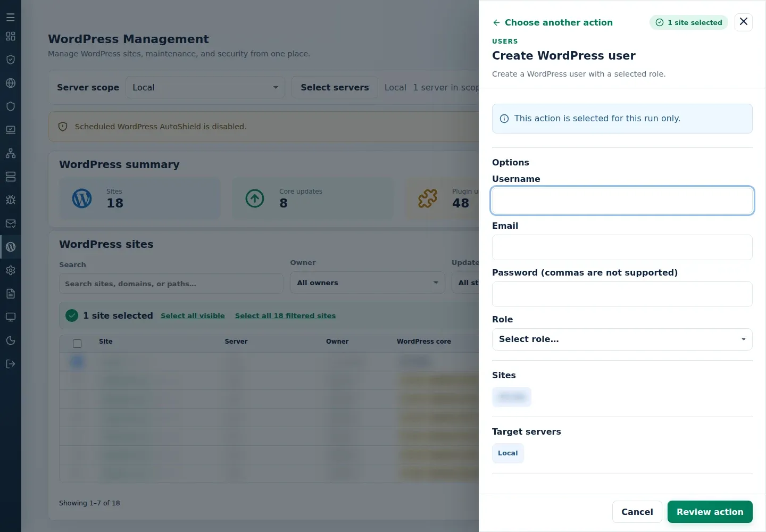Image resolution: width=766 pixels, height=532 pixels.
Task: Click the WordPress core column header
Action: (424, 342)
